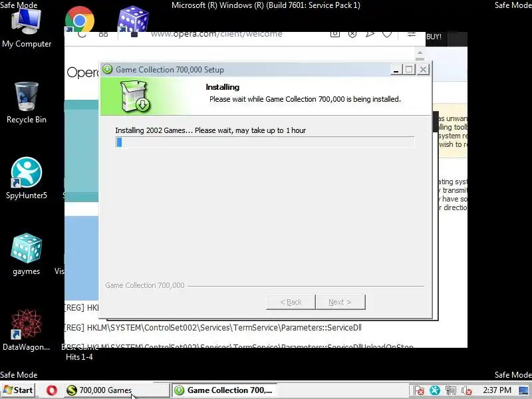Click the Back button in setup

[x=291, y=302]
